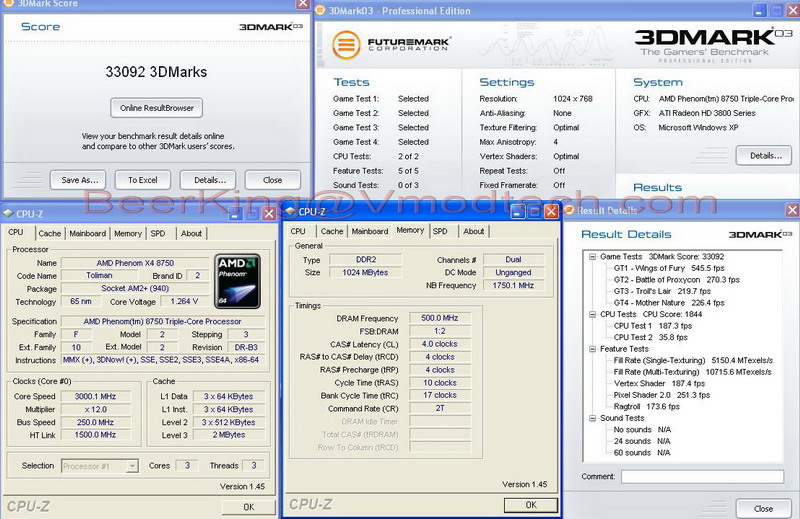
Task: Minimize the CPU-Z Memory window
Action: [x=517, y=211]
